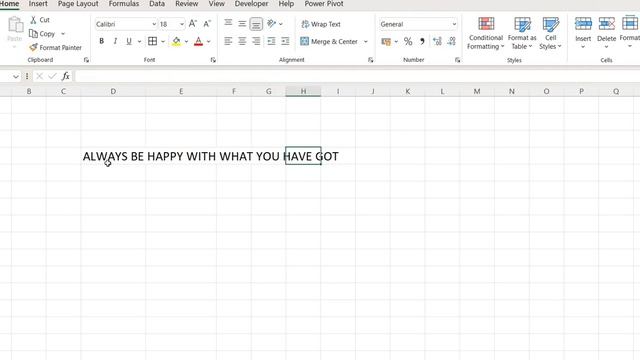This screenshot has height=360, width=640.
Task: Click the Paste clipboard icon
Action: (x=15, y=24)
